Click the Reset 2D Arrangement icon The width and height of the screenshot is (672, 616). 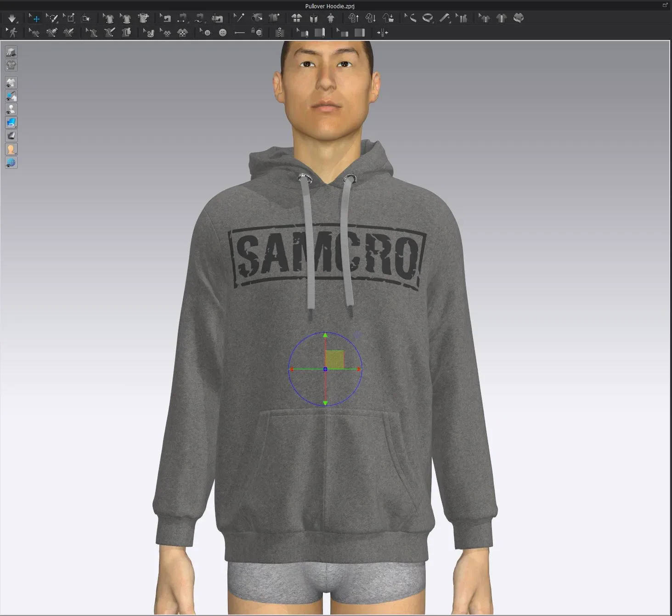pyautogui.click(x=297, y=18)
